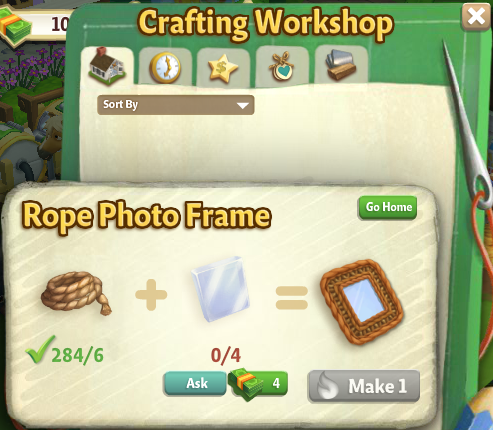The height and width of the screenshot is (430, 493).
Task: Ask friends for glass using Ask
Action: pos(195,383)
